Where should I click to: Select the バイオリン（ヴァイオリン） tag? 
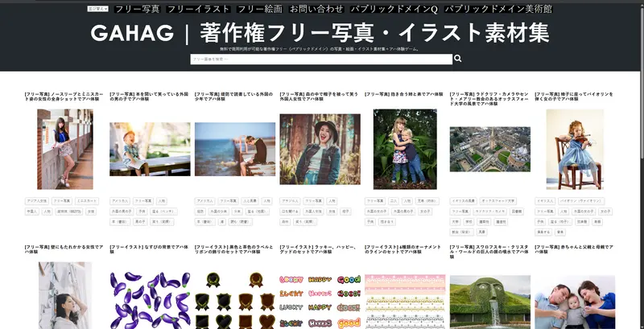580,201
